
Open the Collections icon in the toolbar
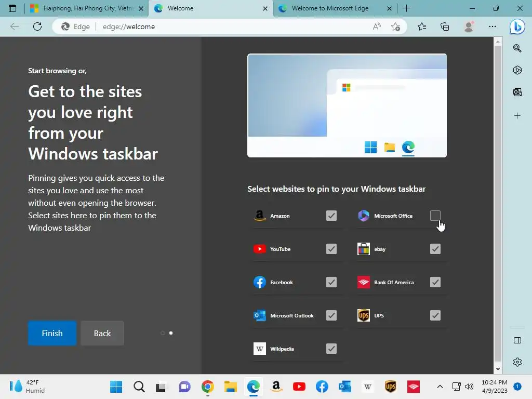445,26
